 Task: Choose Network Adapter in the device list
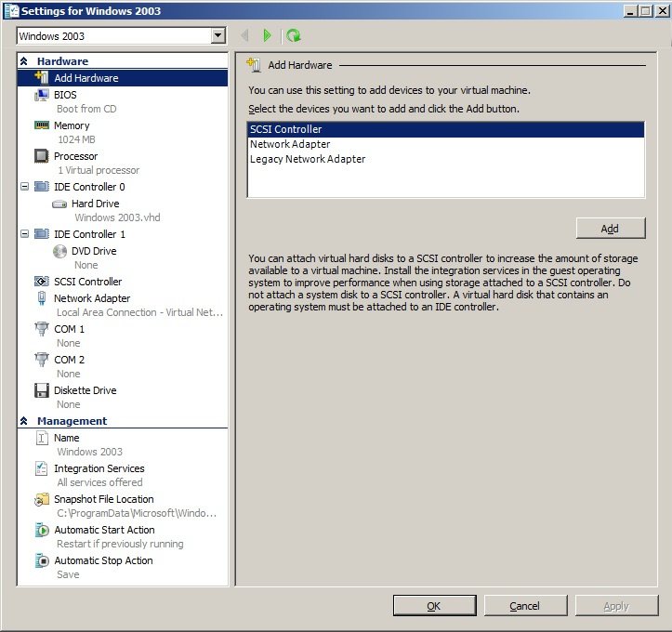click(290, 144)
